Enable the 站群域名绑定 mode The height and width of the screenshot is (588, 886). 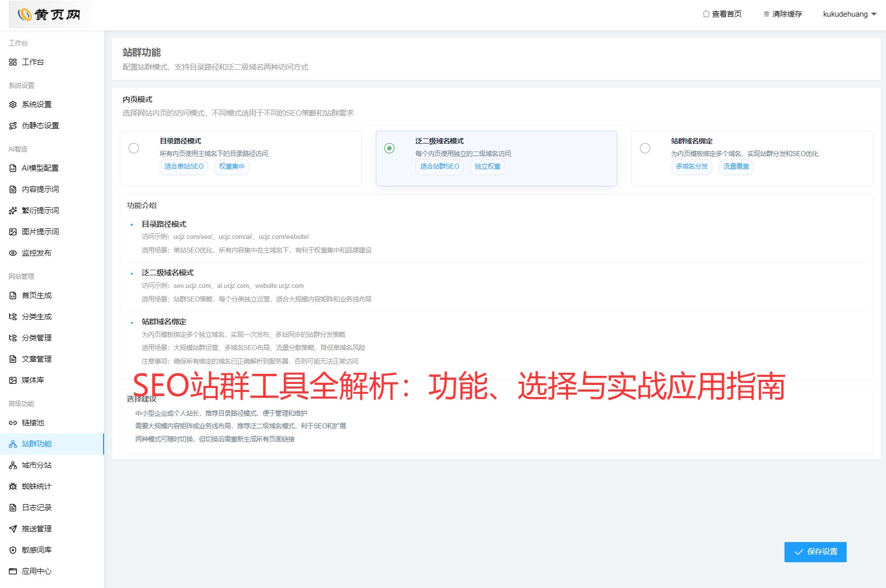(645, 148)
